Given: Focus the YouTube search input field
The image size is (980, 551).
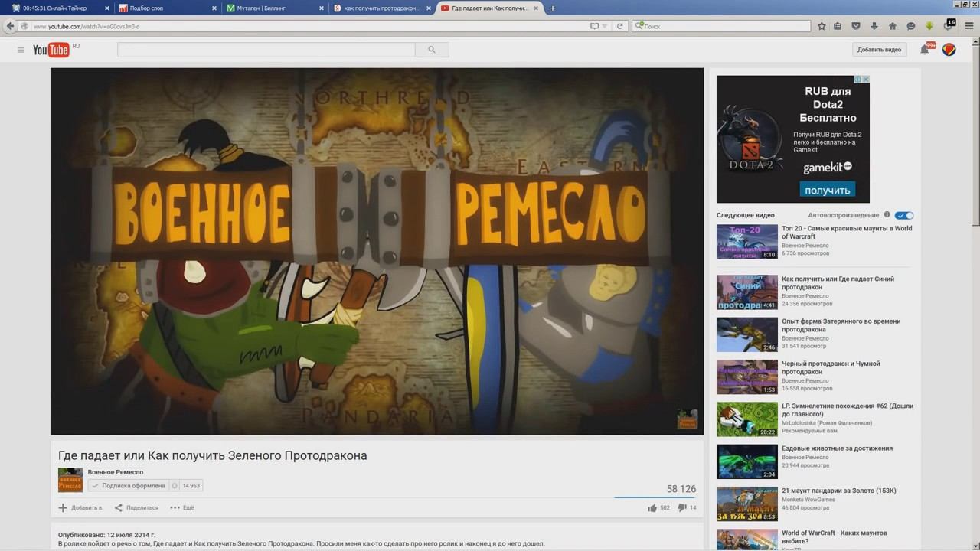Looking at the screenshot, I should pos(266,50).
